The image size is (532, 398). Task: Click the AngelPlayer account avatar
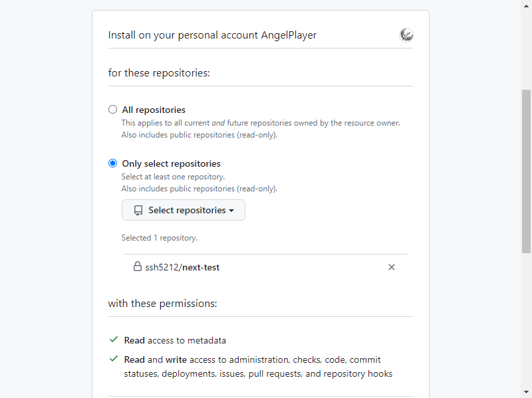click(406, 35)
